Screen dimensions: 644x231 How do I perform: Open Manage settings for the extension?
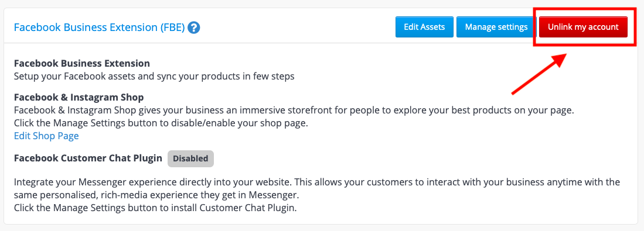[496, 27]
